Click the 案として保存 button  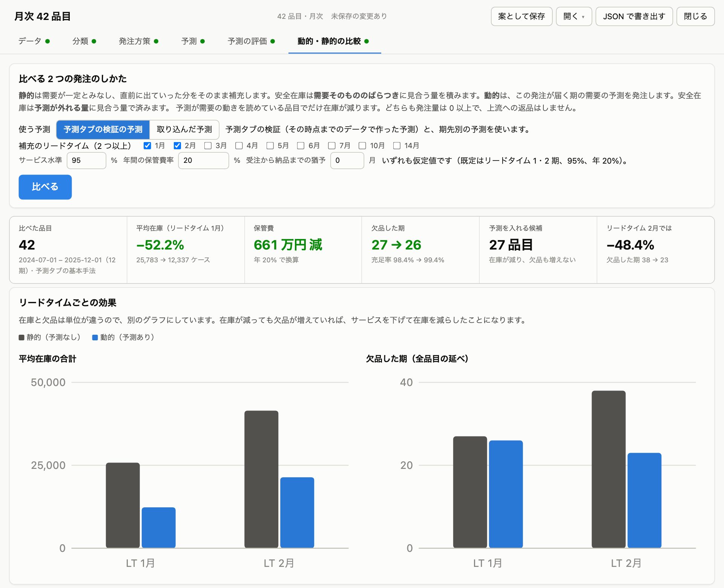click(x=522, y=16)
